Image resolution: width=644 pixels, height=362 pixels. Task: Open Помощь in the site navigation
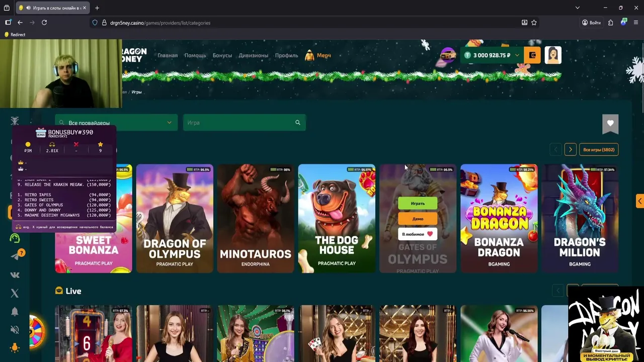click(195, 55)
